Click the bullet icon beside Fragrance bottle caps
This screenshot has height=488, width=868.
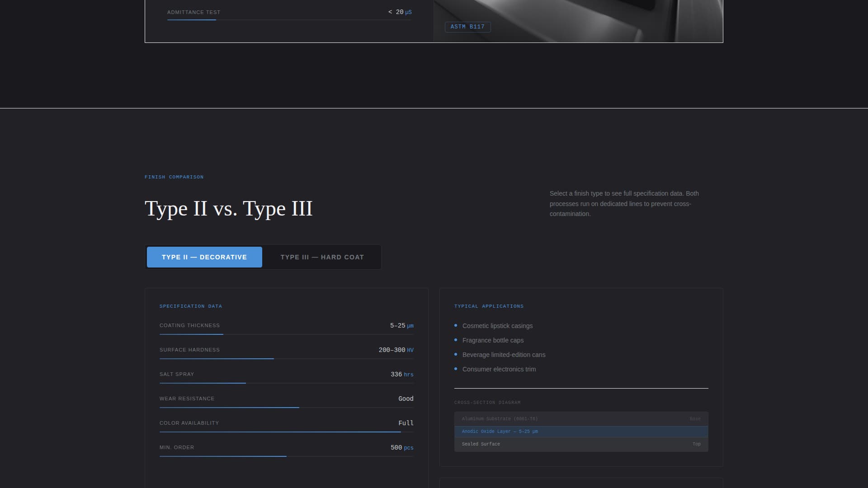click(456, 340)
